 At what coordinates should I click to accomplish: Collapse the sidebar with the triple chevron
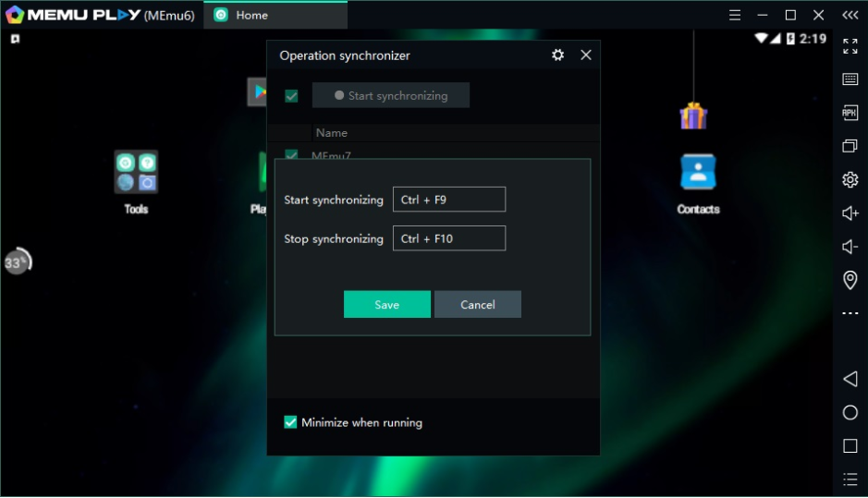click(x=850, y=15)
